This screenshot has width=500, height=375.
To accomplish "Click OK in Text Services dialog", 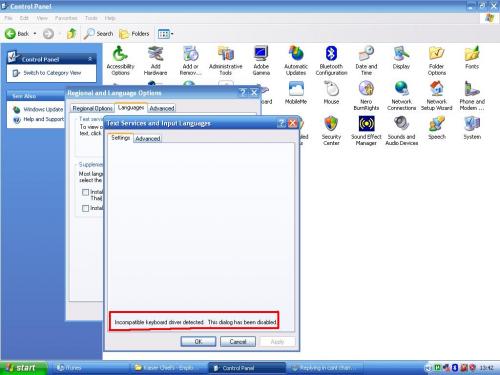I will [198, 342].
